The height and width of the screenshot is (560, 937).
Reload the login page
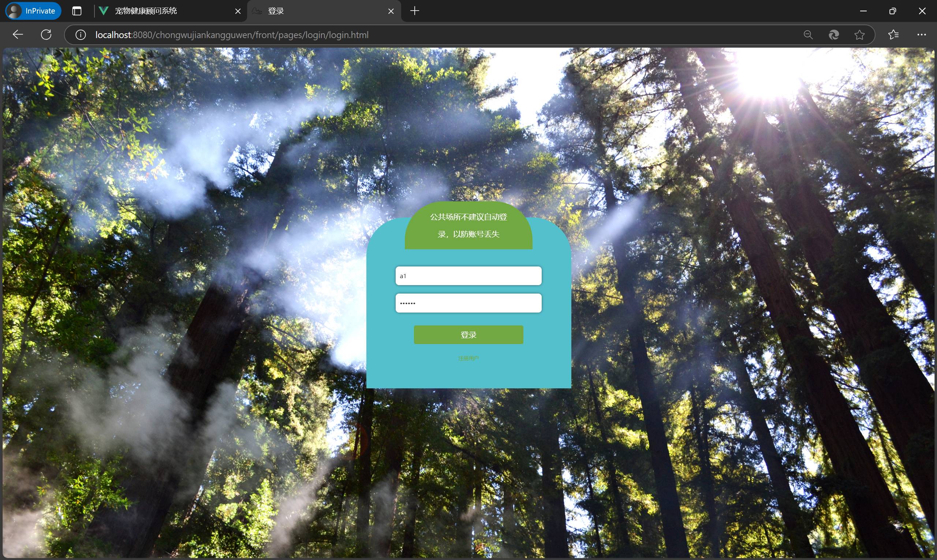tap(46, 35)
